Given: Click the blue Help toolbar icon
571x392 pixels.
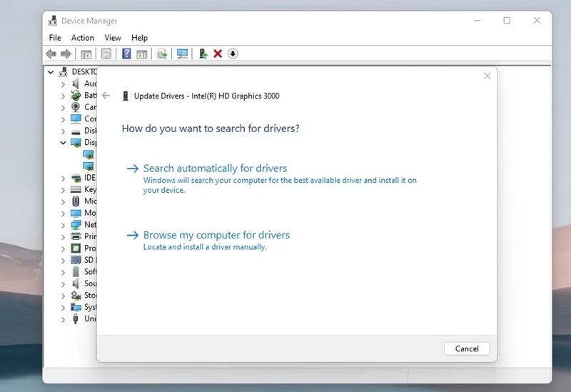Looking at the screenshot, I should (126, 54).
